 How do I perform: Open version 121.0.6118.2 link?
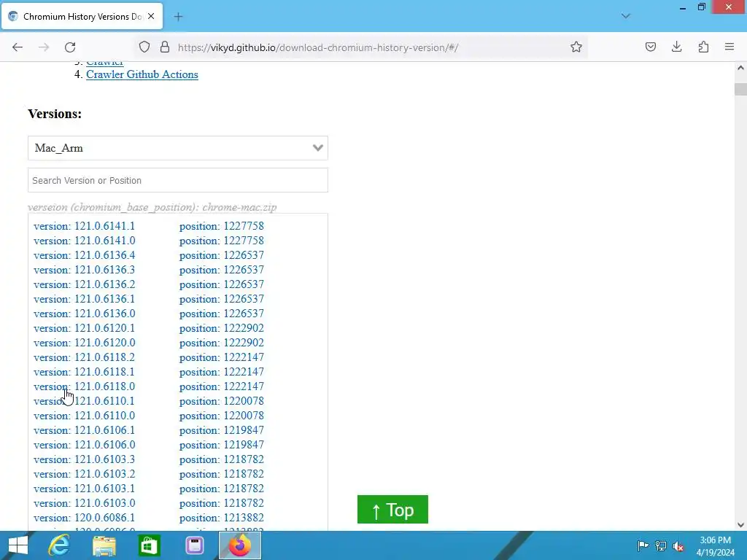pyautogui.click(x=85, y=357)
